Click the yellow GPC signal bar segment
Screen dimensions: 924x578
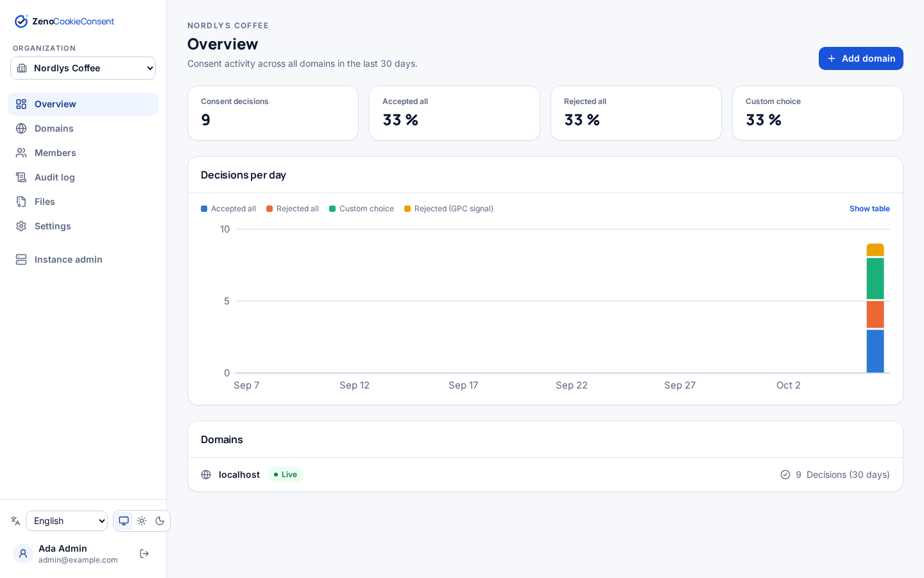(875, 250)
